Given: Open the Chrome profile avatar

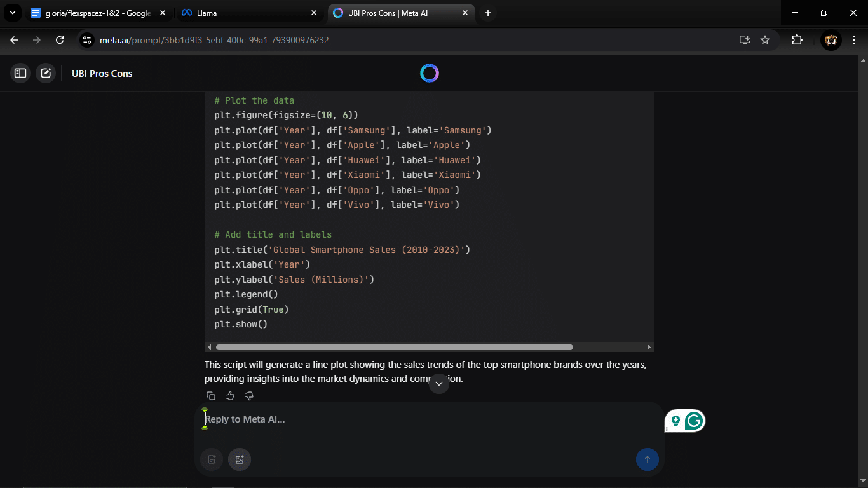Looking at the screenshot, I should point(831,40).
